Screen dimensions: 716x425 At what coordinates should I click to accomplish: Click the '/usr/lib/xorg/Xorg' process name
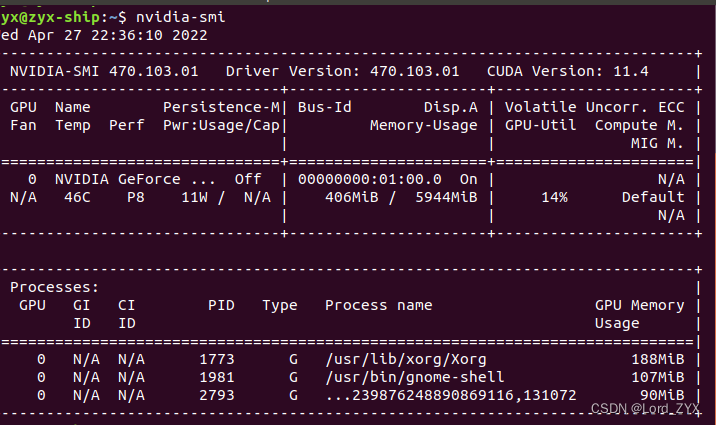click(405, 360)
